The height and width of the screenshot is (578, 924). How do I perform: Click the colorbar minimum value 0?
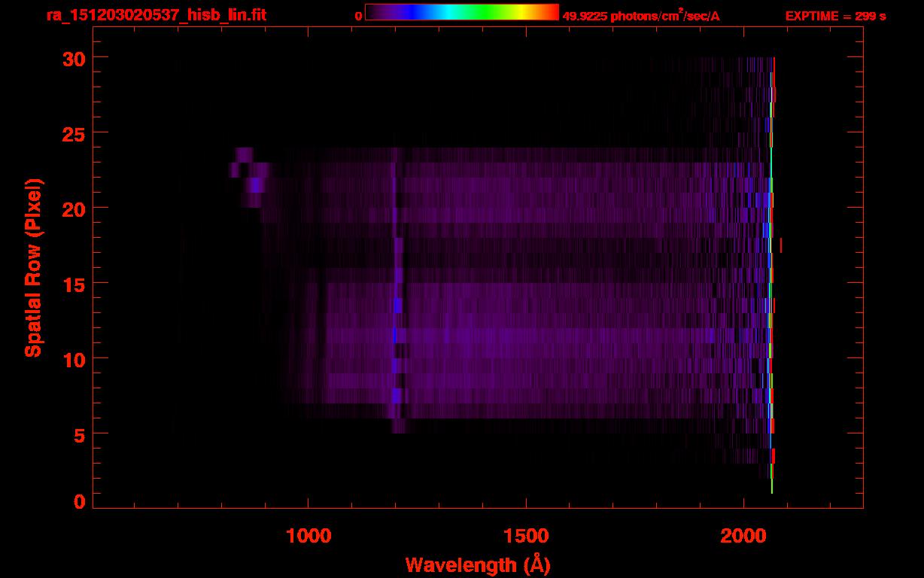tap(358, 16)
